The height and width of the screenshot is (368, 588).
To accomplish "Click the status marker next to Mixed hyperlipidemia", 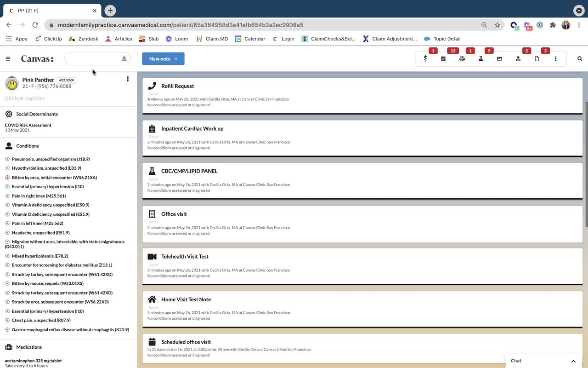I will click(7, 256).
